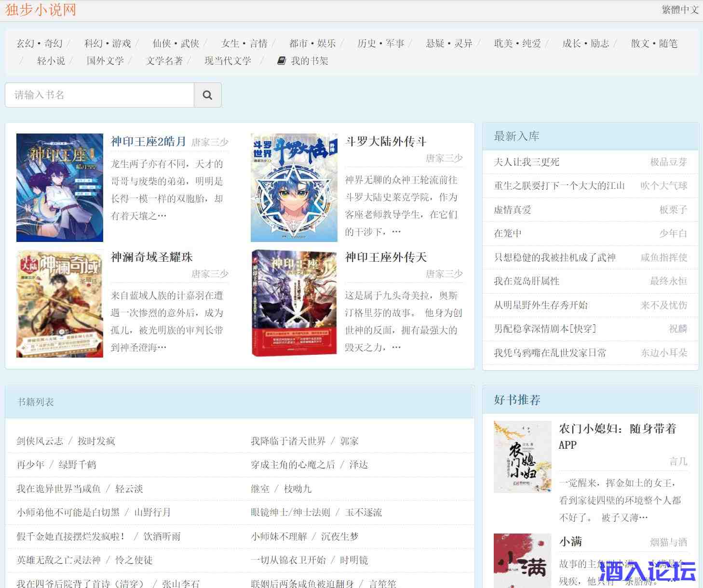The height and width of the screenshot is (588, 703).
Task: Open the 国外文学 category
Action: coord(106,61)
